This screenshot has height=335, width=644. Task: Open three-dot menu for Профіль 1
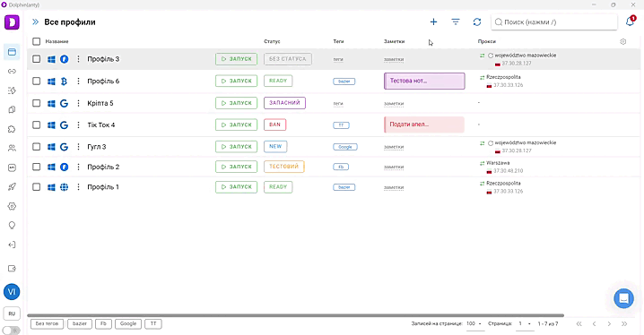click(78, 187)
